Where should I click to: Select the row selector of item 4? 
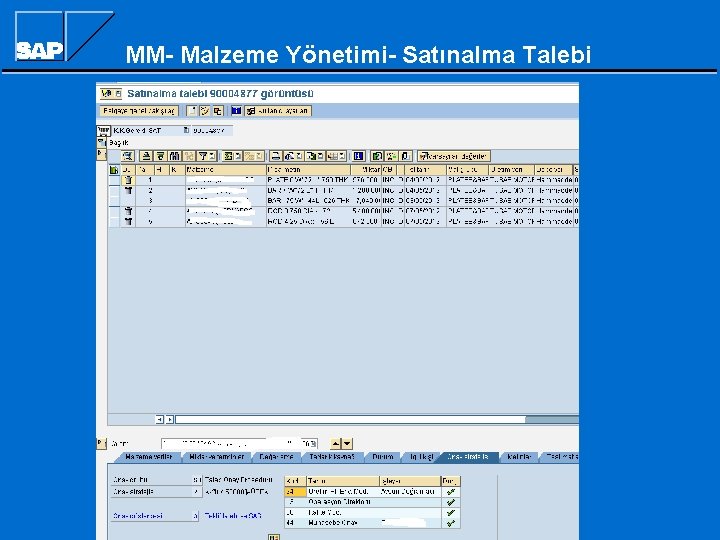(114, 211)
